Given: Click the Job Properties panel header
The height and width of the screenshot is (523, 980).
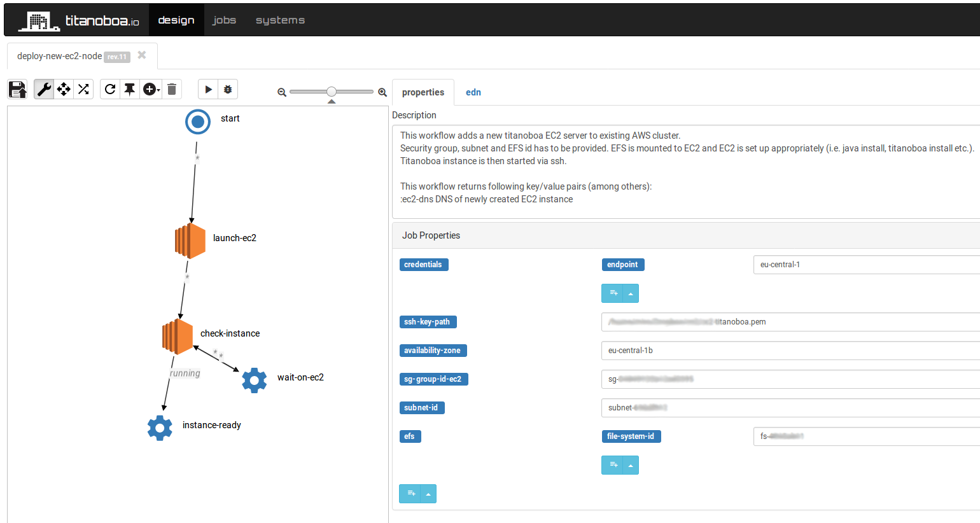Looking at the screenshot, I should [x=686, y=235].
